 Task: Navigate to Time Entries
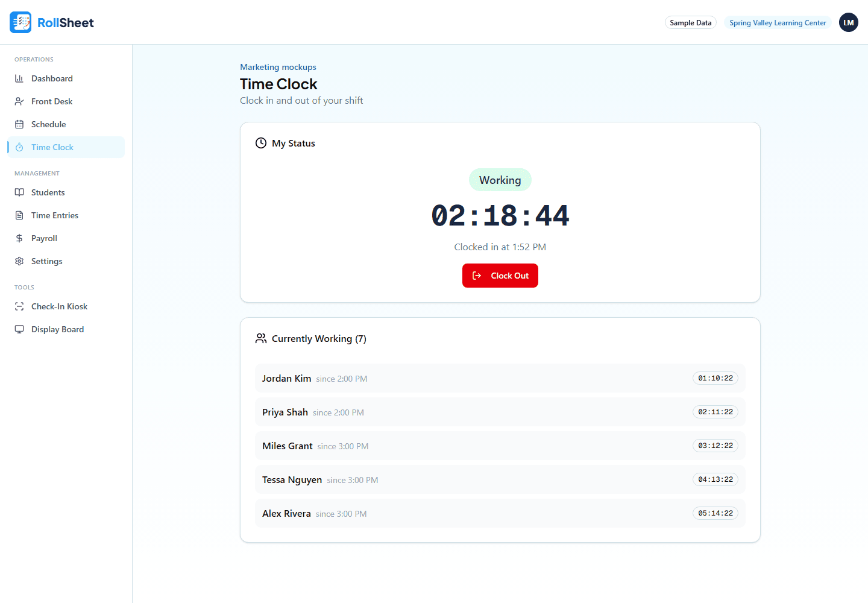pyautogui.click(x=66, y=215)
